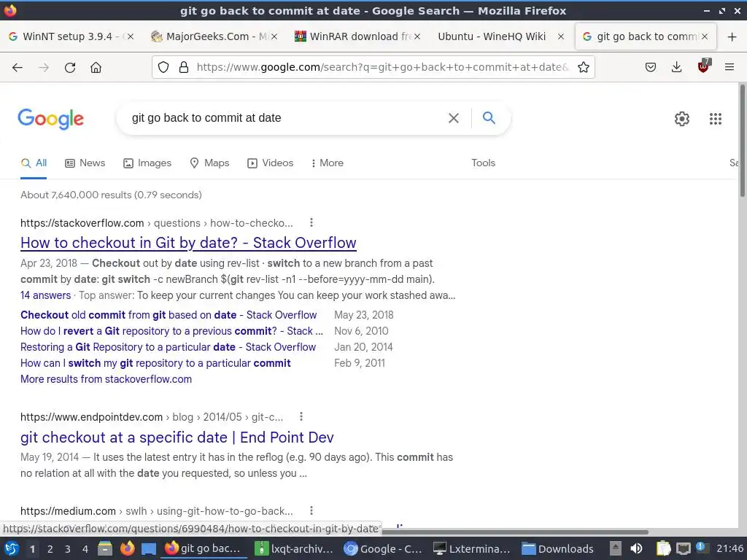This screenshot has width=747, height=560.
Task: Clear the Google search box text
Action: (x=454, y=118)
